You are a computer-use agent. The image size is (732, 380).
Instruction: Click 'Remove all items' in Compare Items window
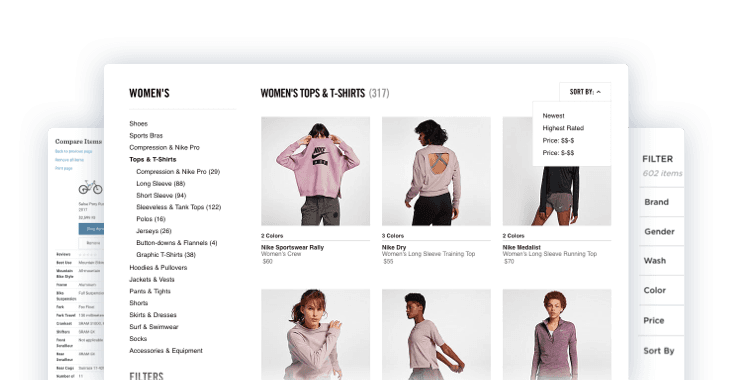(x=70, y=160)
